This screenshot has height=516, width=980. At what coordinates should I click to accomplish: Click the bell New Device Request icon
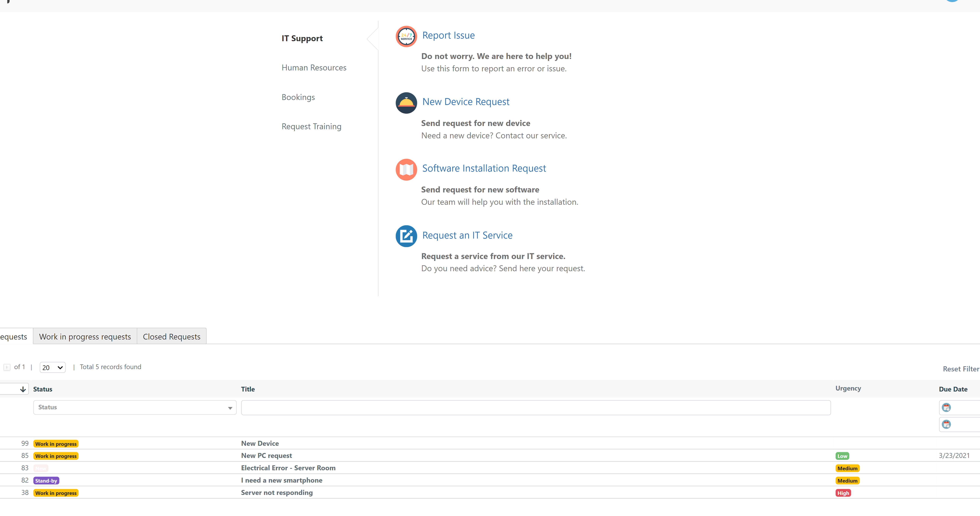tap(406, 103)
